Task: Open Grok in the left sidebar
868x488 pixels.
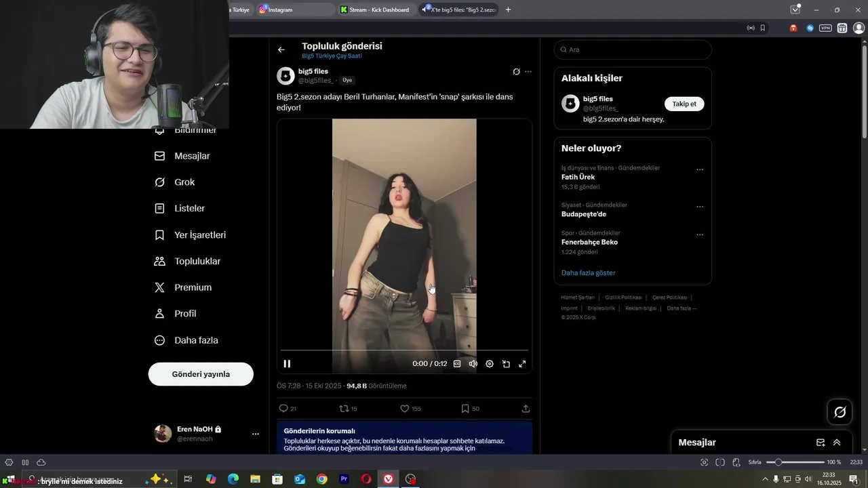Action: (x=175, y=182)
